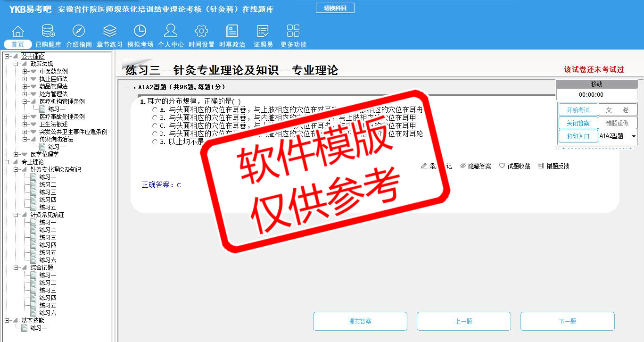The height and width of the screenshot is (342, 644).
Task: Choose option E 以上均不是
Action: 155,142
